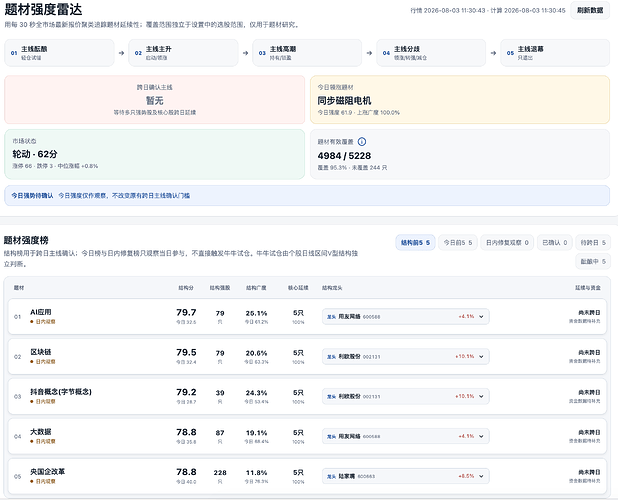Click the theme name 央国企改革
This screenshot has width=618, height=500.
pyautogui.click(x=47, y=472)
